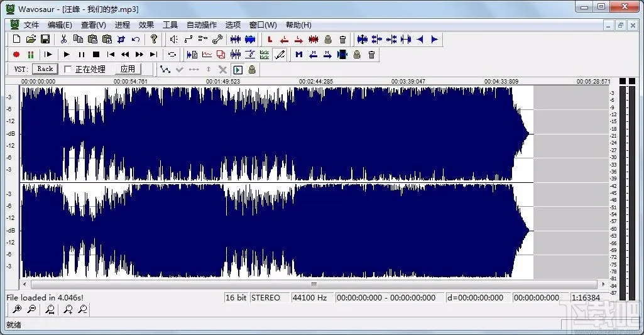
Task: Click the horizontal scrollbar left arrow
Action: click(x=25, y=284)
